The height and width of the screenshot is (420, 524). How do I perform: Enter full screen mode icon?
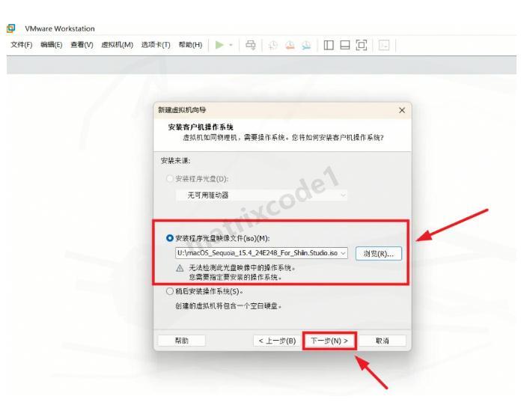[362, 45]
